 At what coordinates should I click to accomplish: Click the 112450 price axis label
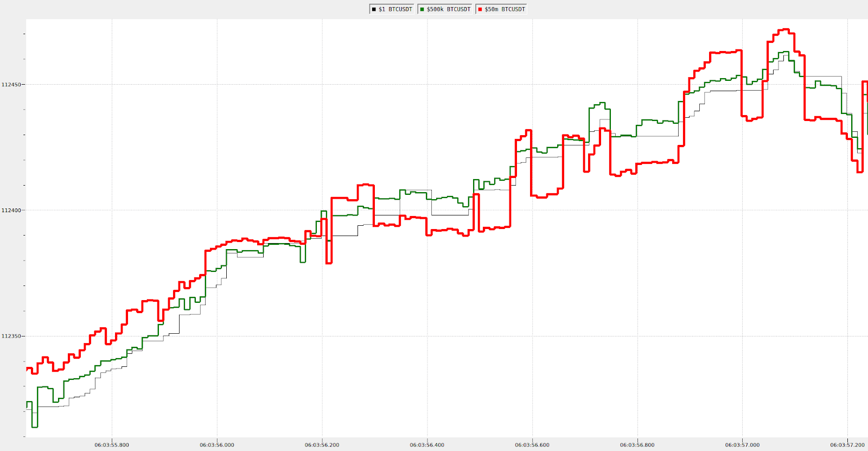[x=11, y=85]
